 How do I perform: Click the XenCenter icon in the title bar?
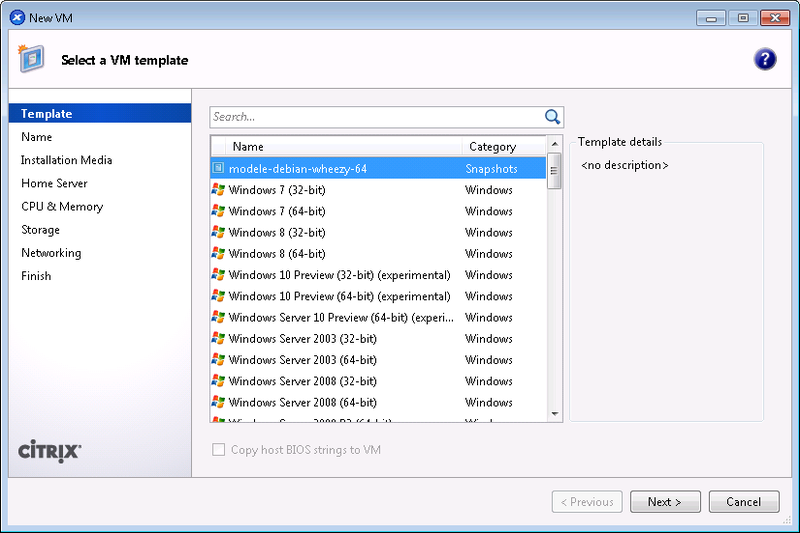pyautogui.click(x=17, y=18)
